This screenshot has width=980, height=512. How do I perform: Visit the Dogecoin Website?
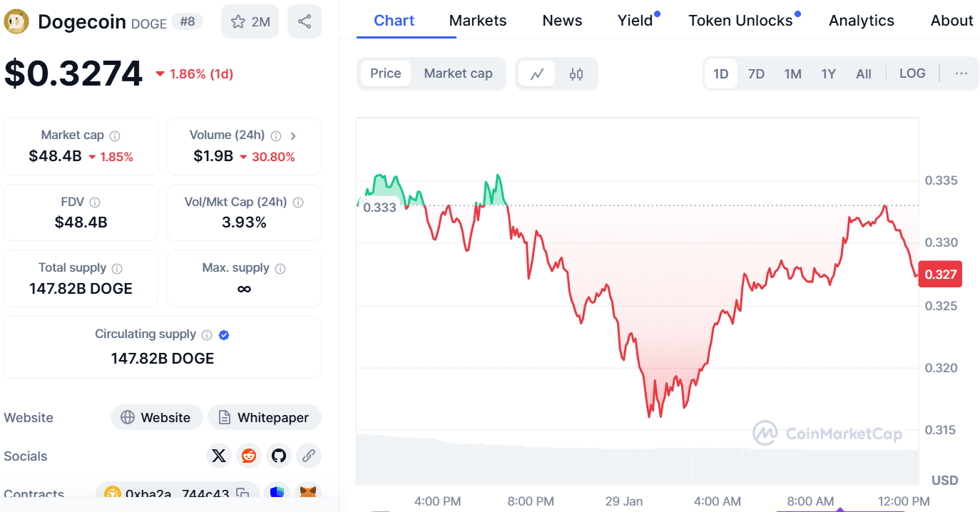156,417
